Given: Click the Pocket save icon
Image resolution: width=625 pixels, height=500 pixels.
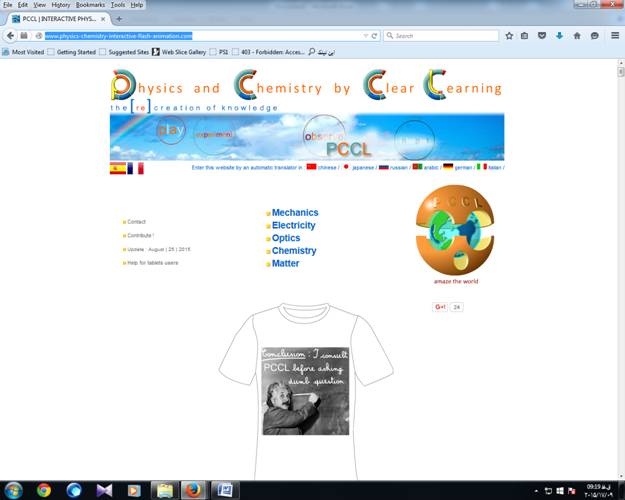Looking at the screenshot, I should (x=542, y=36).
